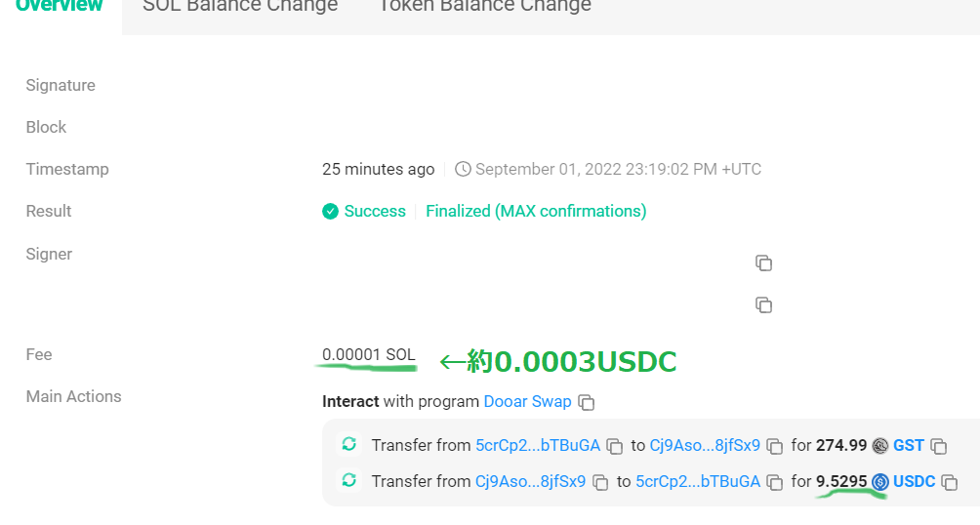Image resolution: width=980 pixels, height=525 pixels.
Task: Open the GST token link
Action: click(908, 445)
